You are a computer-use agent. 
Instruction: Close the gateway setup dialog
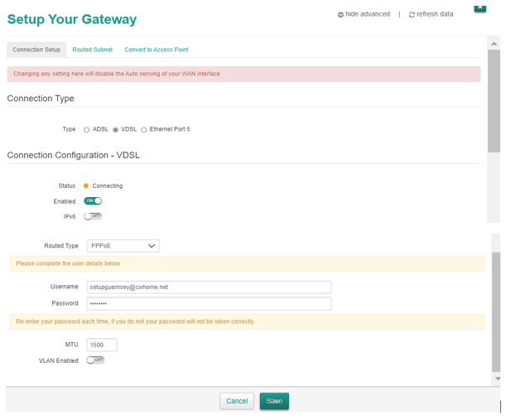[x=480, y=7]
